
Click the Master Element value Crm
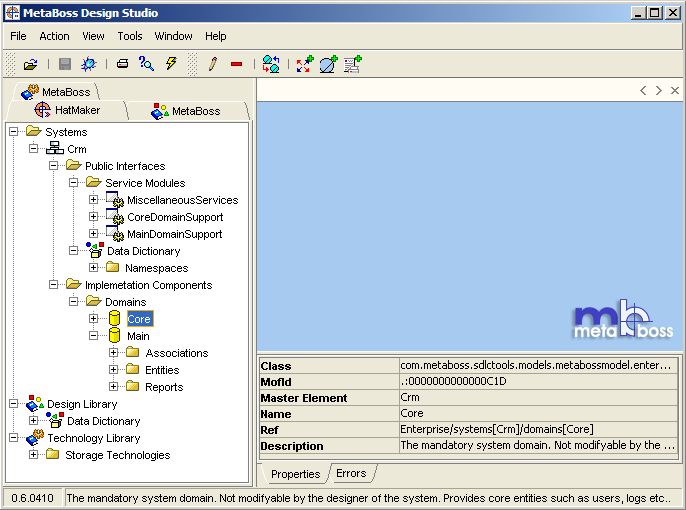pos(539,397)
